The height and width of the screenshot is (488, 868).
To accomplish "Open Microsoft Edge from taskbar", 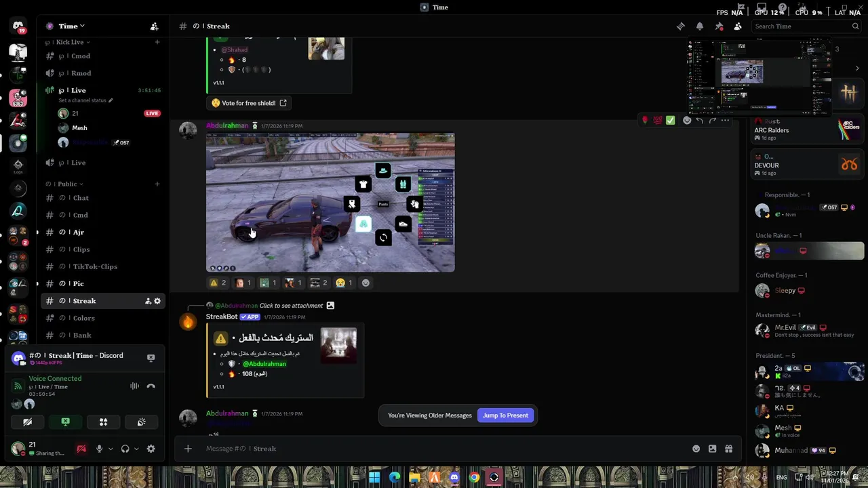I will click(395, 477).
